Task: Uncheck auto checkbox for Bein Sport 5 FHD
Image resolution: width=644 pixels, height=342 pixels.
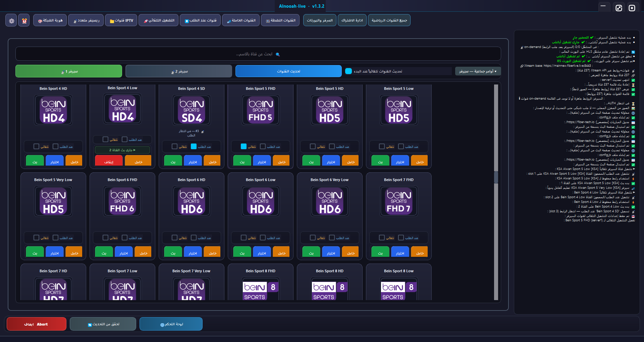Action: (244, 147)
